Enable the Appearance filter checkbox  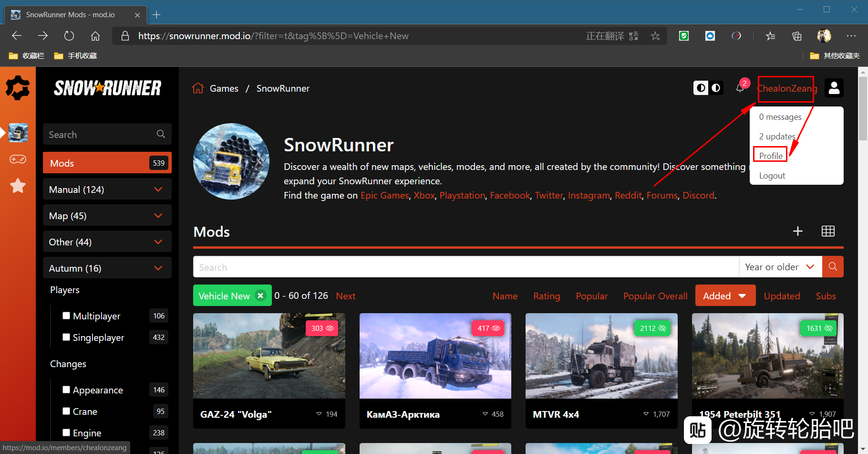66,390
